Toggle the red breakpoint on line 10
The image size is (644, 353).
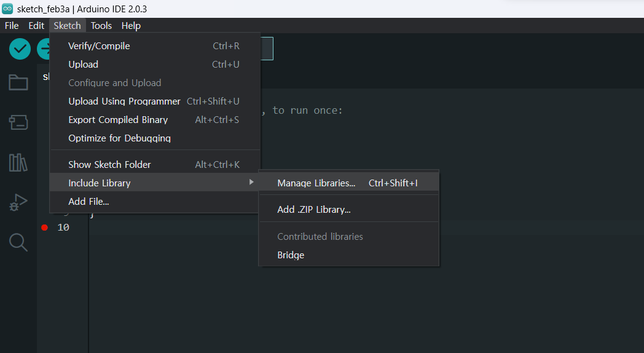click(x=44, y=228)
